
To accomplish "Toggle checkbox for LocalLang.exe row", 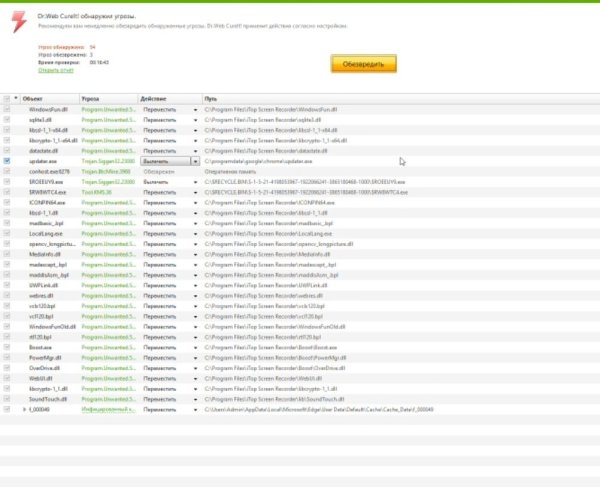I will pos(7,233).
